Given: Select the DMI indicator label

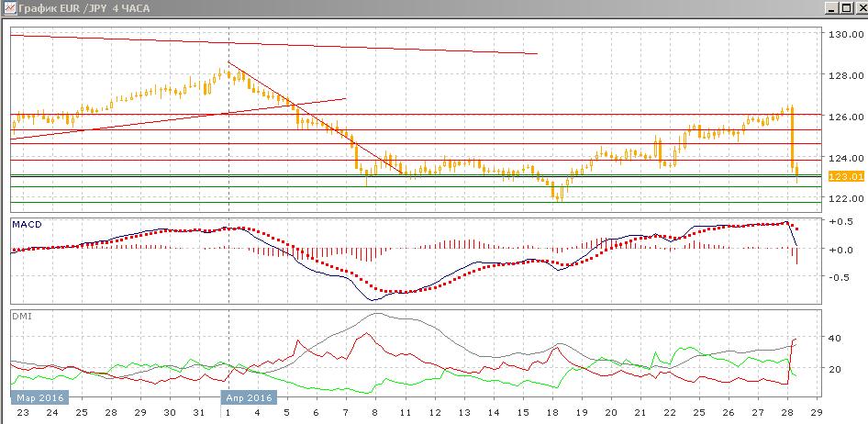Looking at the screenshot, I should [22, 316].
